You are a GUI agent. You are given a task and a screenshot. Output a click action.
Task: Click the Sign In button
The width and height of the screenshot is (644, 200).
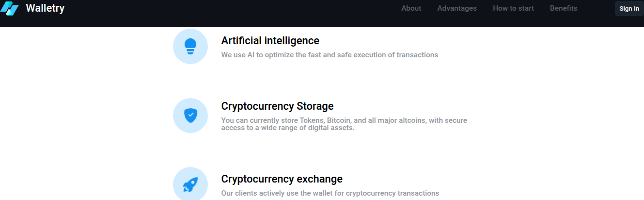[629, 9]
